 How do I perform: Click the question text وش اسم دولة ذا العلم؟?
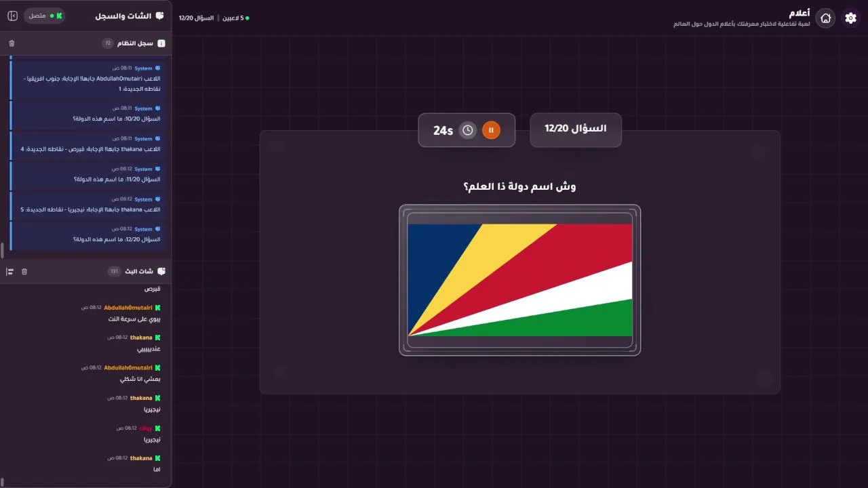[x=519, y=186]
